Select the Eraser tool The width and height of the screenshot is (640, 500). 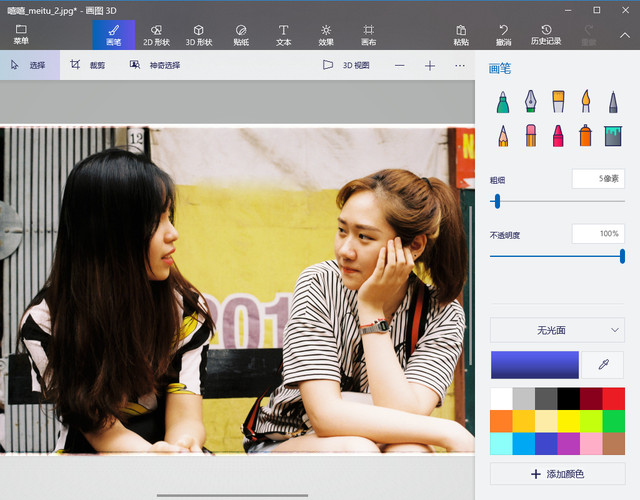[x=531, y=135]
